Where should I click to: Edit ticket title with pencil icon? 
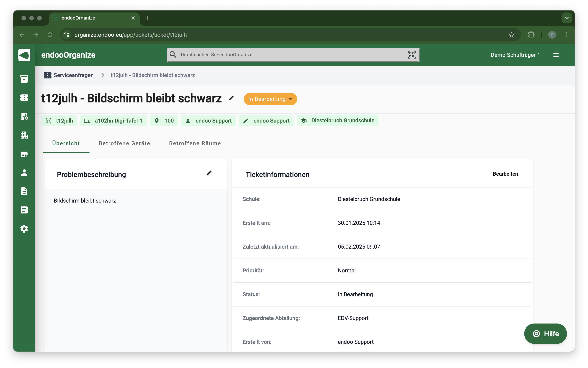coord(231,98)
